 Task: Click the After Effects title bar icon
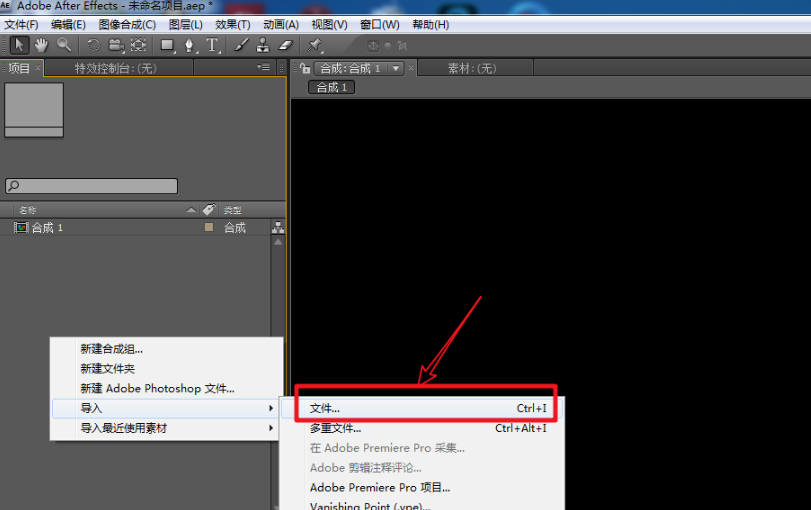click(6, 6)
